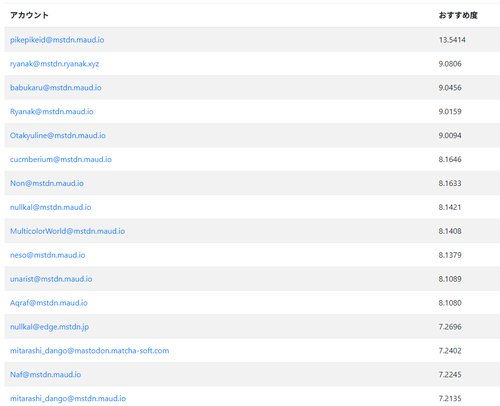The height and width of the screenshot is (406, 500).
Task: Click nullkal@mstdn.maud.io account link
Action: pos(50,207)
